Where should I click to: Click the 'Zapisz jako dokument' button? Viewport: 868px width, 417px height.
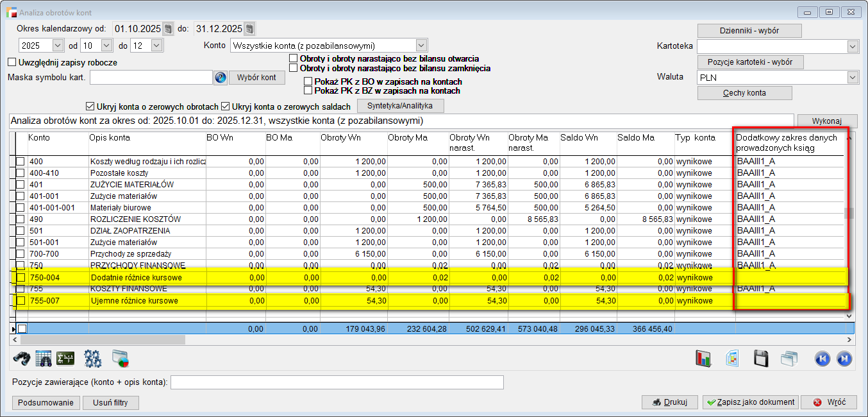point(750,402)
